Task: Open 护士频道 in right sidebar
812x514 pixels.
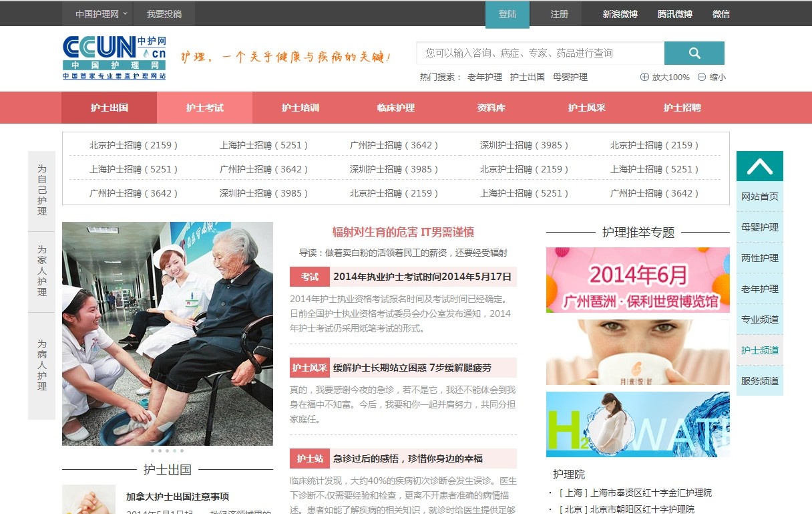Action: pos(759,350)
